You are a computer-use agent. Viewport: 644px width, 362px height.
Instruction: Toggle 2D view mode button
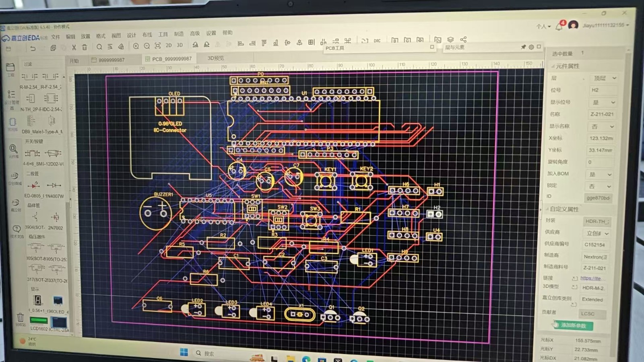pyautogui.click(x=169, y=45)
